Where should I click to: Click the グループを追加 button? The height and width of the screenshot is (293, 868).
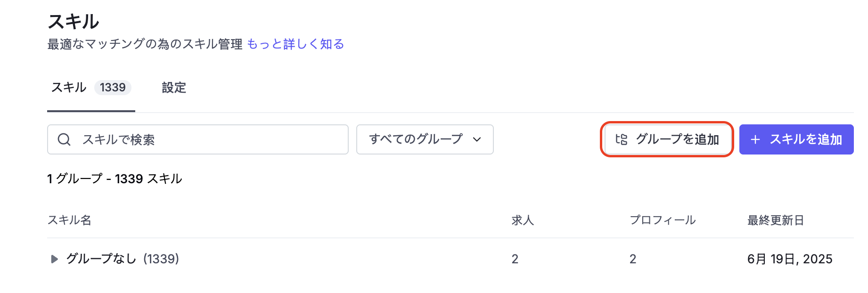pos(667,139)
